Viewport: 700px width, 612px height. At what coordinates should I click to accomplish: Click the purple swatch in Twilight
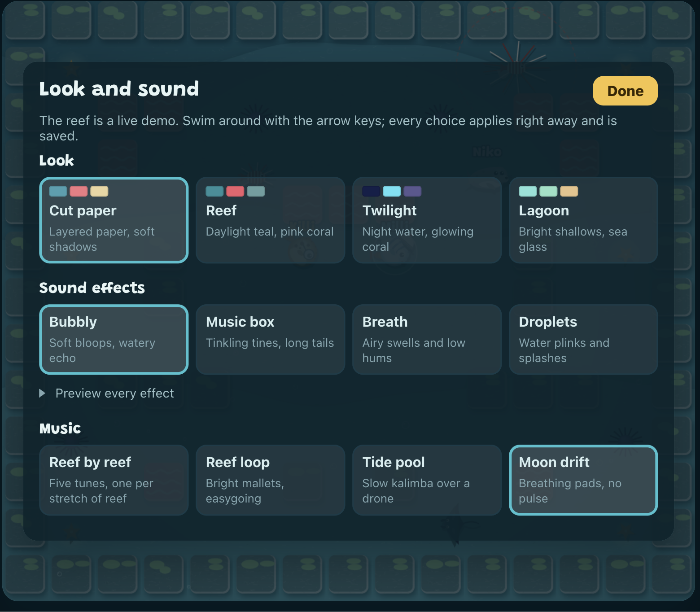point(412,191)
